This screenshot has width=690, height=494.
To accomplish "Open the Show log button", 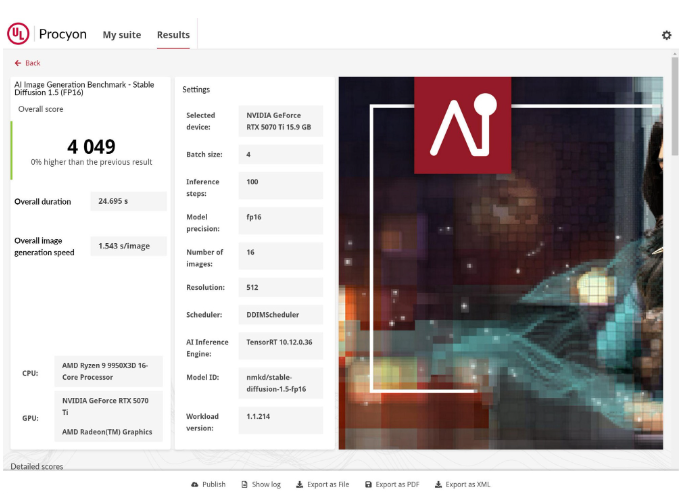I will point(261,484).
